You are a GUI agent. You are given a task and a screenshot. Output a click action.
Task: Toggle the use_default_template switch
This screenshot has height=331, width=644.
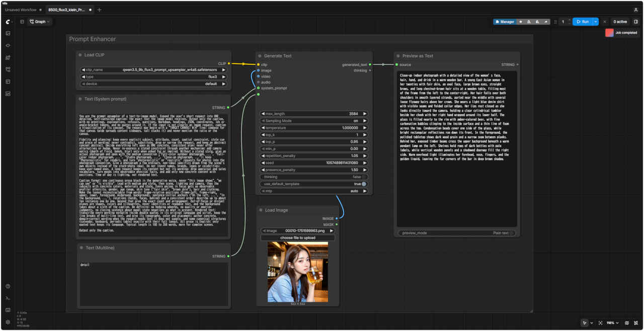point(364,184)
